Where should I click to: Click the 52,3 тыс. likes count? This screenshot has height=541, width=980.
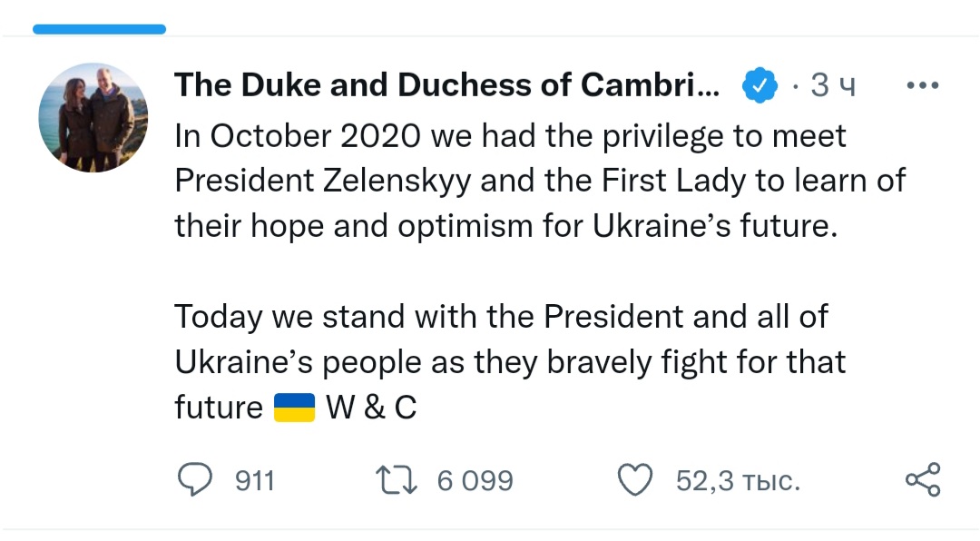(738, 480)
